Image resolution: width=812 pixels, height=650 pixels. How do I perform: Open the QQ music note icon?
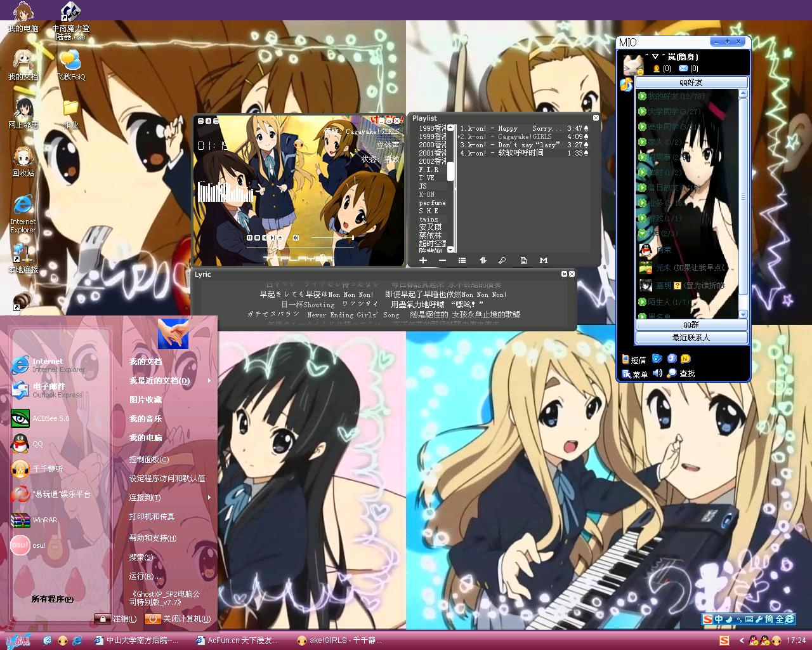point(626,84)
